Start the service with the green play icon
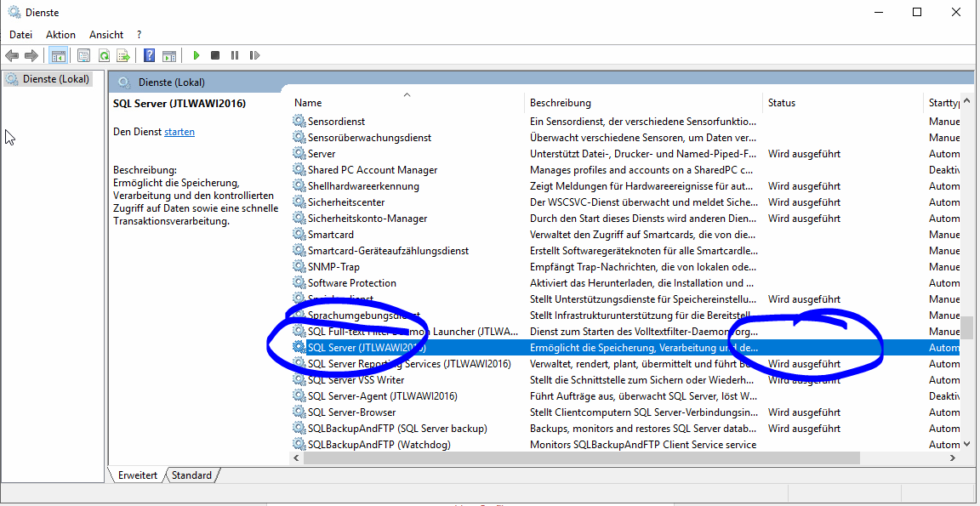Screen dimensions: 980x506 [x=197, y=55]
